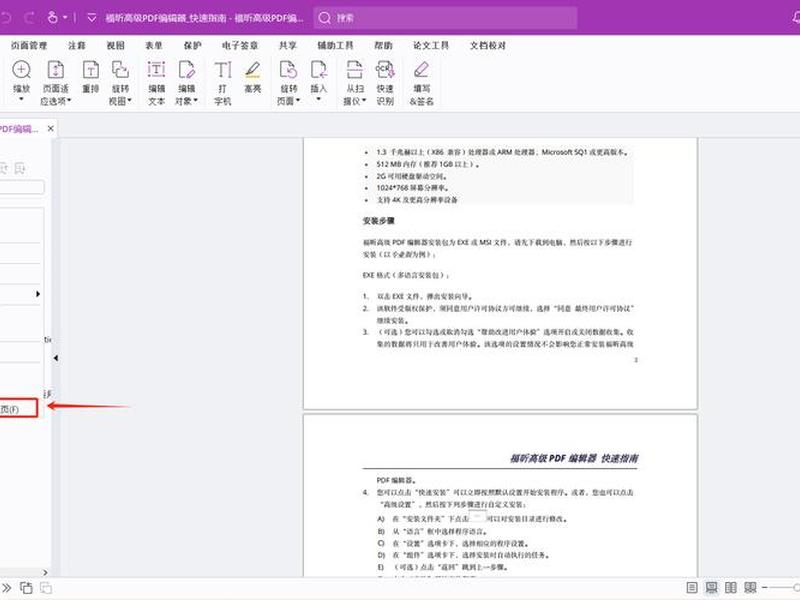
Task: Click the 插入 (Insert) page icon
Action: [318, 70]
